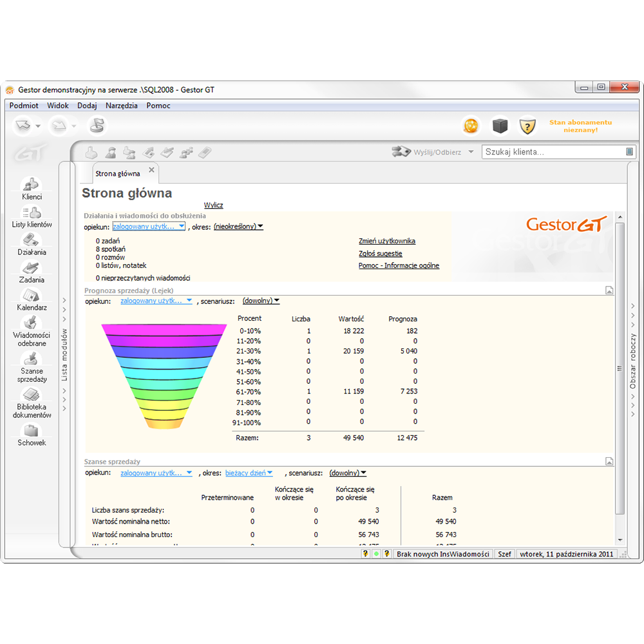Open the Schowek module
Image resolution: width=644 pixels, height=644 pixels.
(32, 434)
